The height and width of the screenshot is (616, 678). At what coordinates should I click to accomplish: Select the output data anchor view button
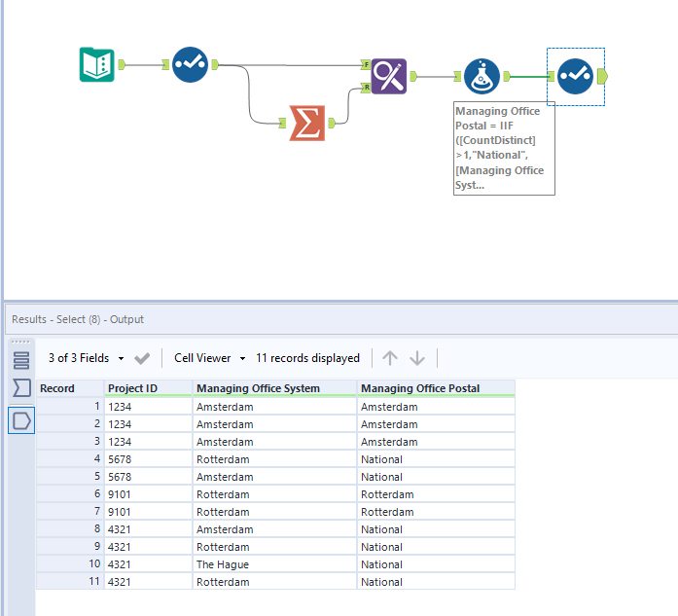pyautogui.click(x=21, y=420)
